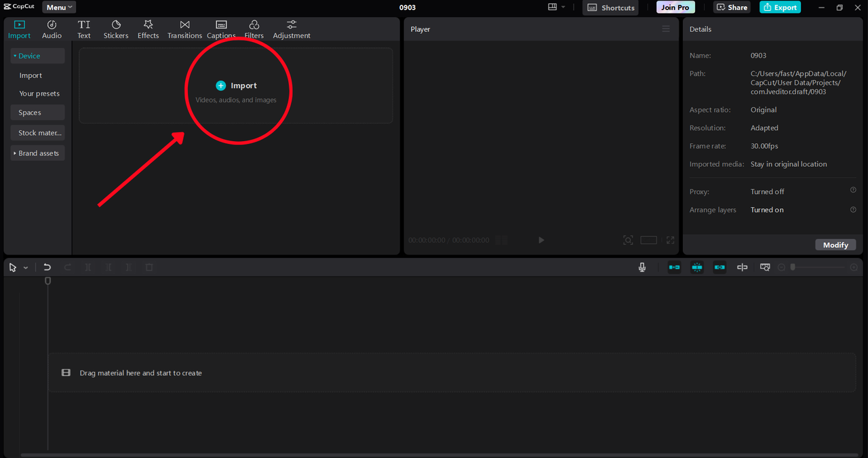Open the Stickers tab
This screenshot has width=868, height=458.
tap(116, 29)
